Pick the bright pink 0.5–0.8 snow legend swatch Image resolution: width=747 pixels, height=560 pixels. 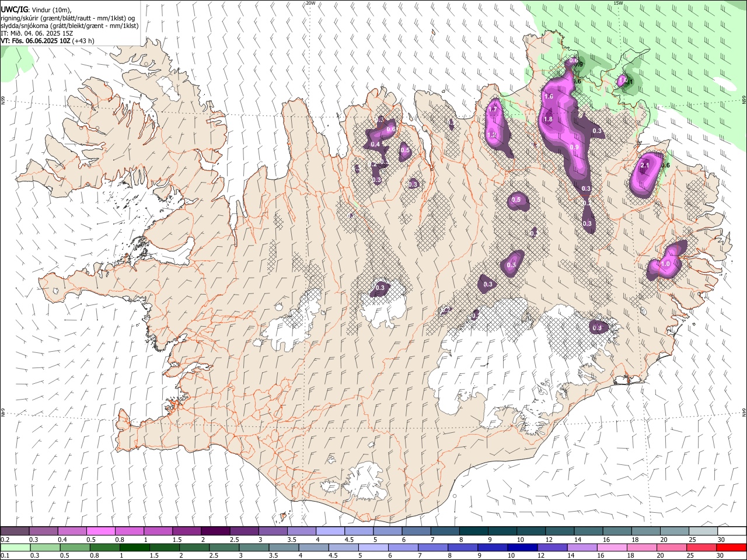(x=100, y=531)
